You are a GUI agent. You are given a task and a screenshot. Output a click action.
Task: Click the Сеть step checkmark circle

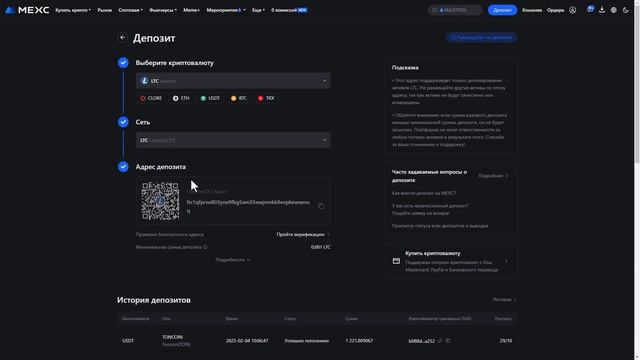123,122
